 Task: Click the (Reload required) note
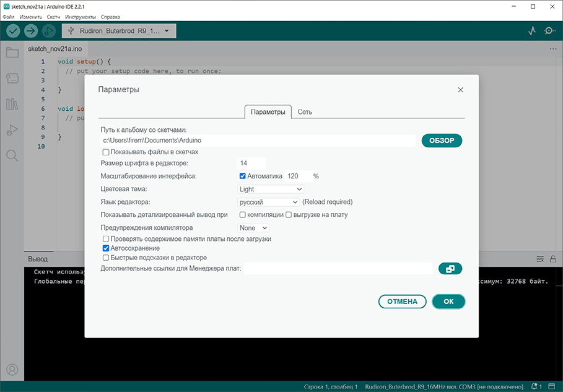click(x=328, y=202)
